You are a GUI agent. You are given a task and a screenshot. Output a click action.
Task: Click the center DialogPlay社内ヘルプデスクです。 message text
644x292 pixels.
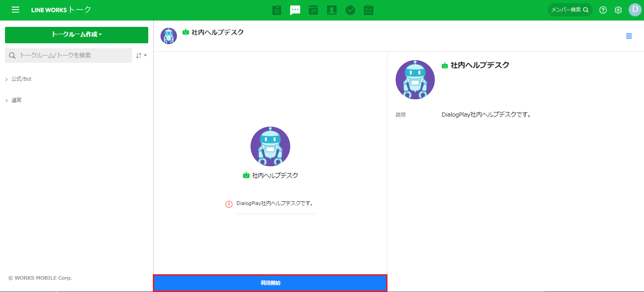click(x=275, y=203)
